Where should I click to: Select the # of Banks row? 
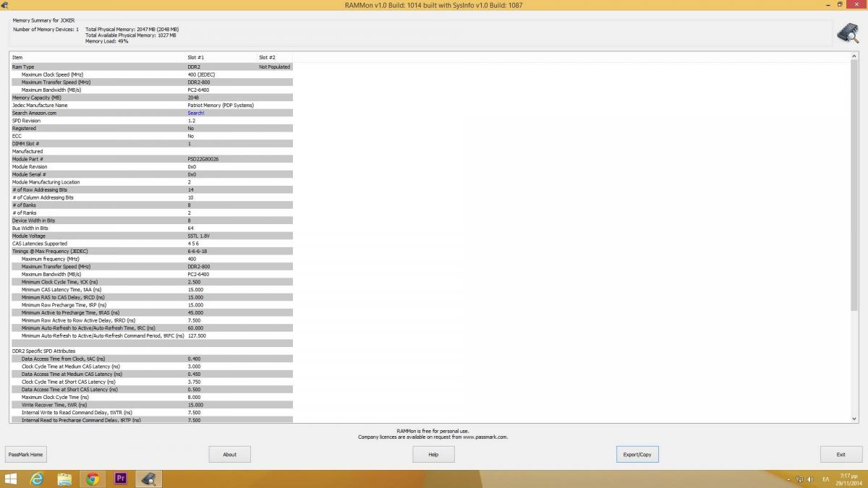151,205
